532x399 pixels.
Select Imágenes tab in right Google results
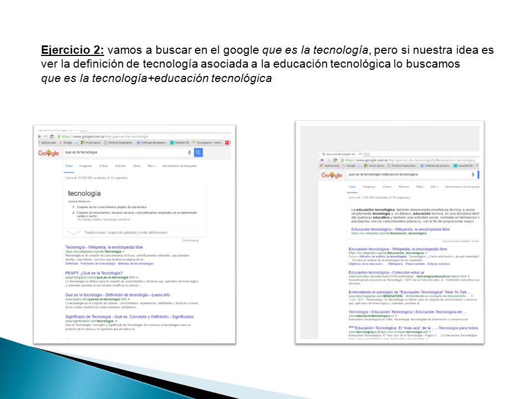coord(369,187)
